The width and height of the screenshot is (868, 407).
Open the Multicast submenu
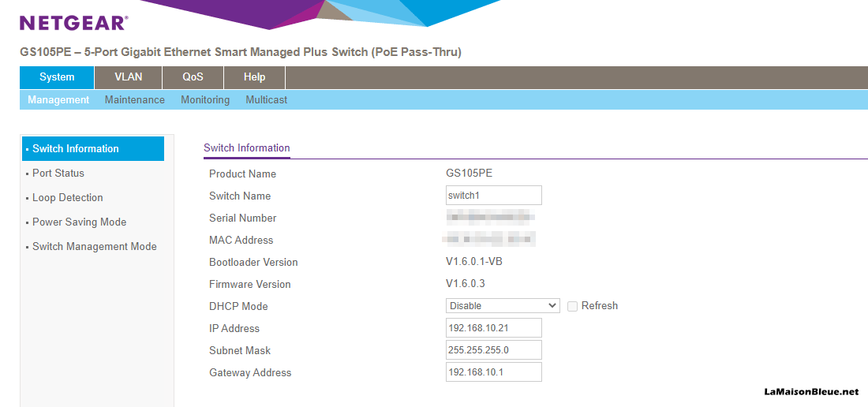(266, 100)
